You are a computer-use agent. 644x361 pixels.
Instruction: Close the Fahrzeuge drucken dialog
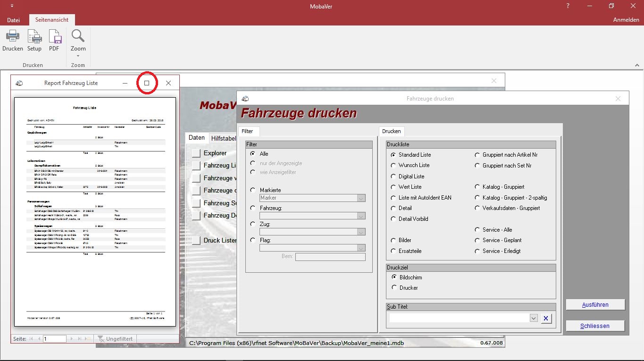[618, 99]
